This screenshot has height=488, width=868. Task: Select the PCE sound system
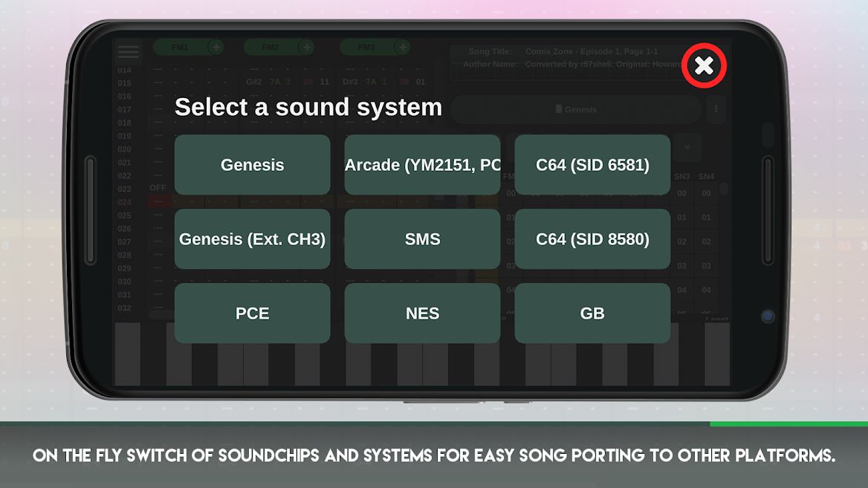[253, 313]
